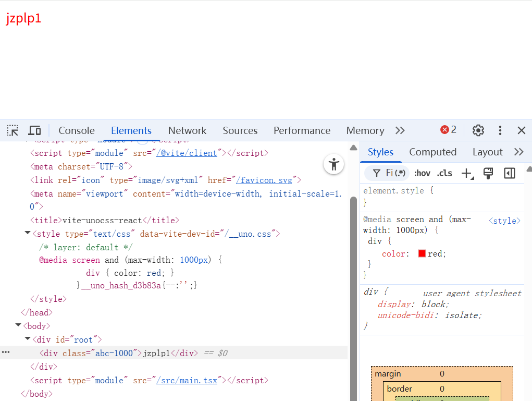The width and height of the screenshot is (532, 401).
Task: Select the meta viewport node
Action: 185,200
